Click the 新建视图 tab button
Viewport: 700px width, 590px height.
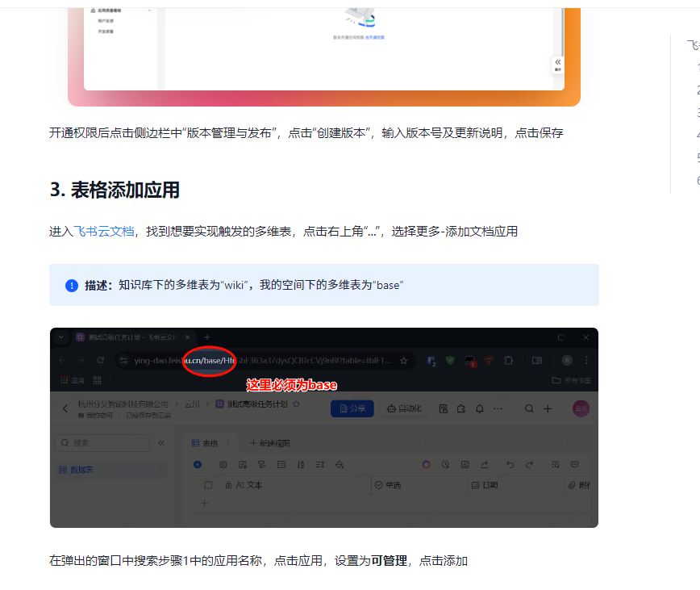(x=269, y=443)
